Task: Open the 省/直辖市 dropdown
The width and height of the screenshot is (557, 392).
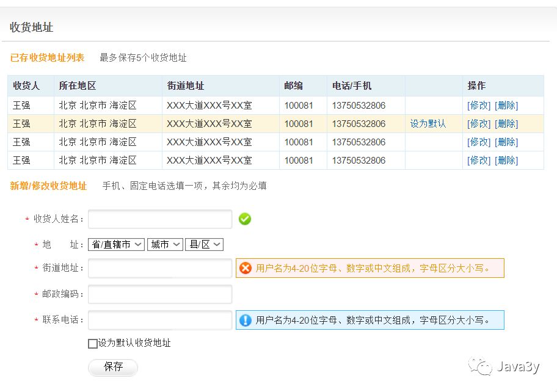Action: tap(116, 244)
